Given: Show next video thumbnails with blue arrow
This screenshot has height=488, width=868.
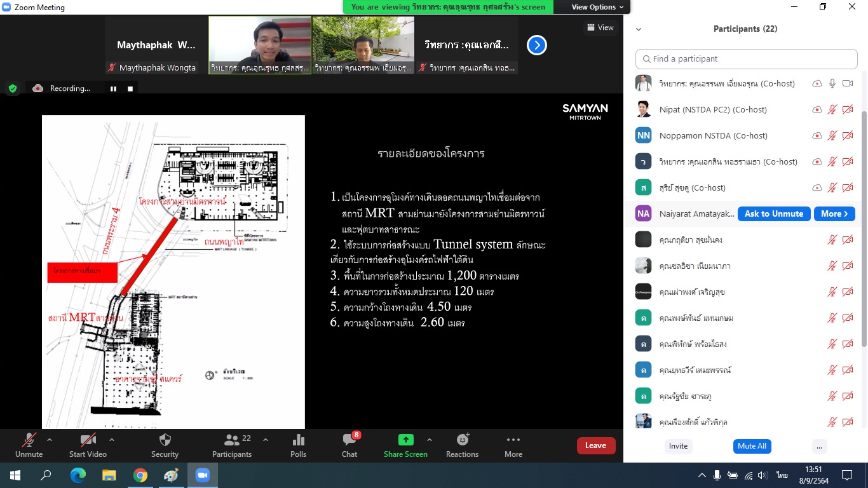Looking at the screenshot, I should (x=537, y=45).
